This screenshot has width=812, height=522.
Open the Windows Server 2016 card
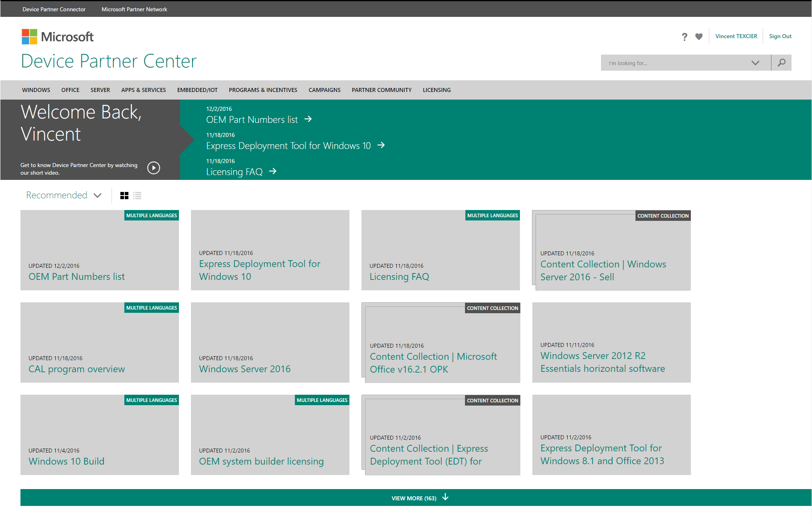coord(270,343)
